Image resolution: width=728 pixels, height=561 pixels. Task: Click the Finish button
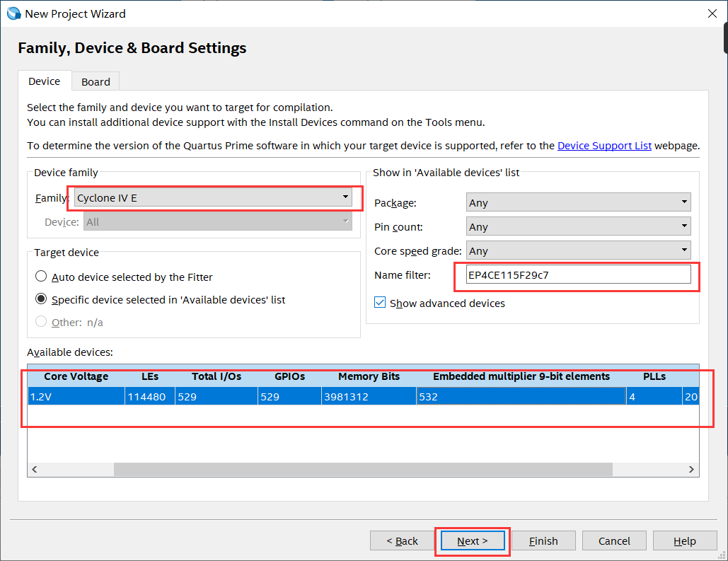[543, 540]
